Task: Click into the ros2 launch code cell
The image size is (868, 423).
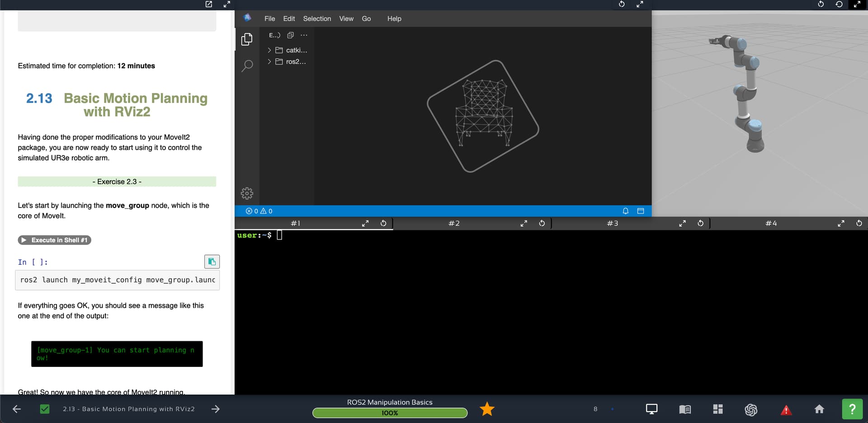Action: point(118,280)
